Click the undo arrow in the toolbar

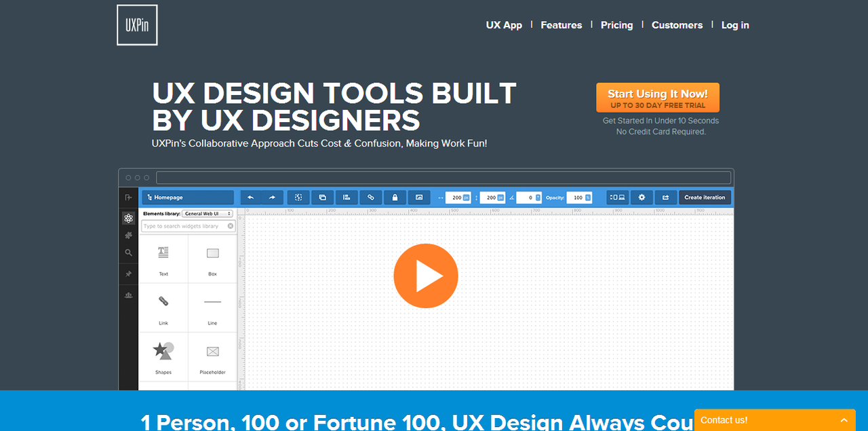[251, 198]
